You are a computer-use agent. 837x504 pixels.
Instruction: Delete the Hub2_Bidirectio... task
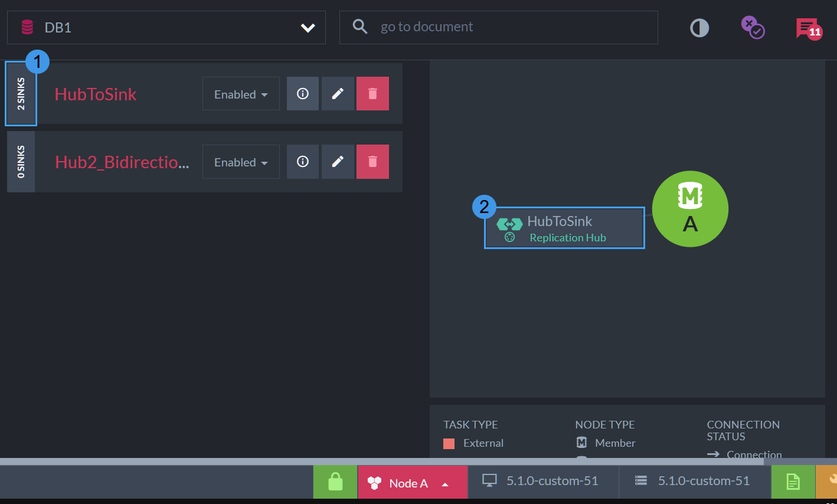(x=372, y=162)
